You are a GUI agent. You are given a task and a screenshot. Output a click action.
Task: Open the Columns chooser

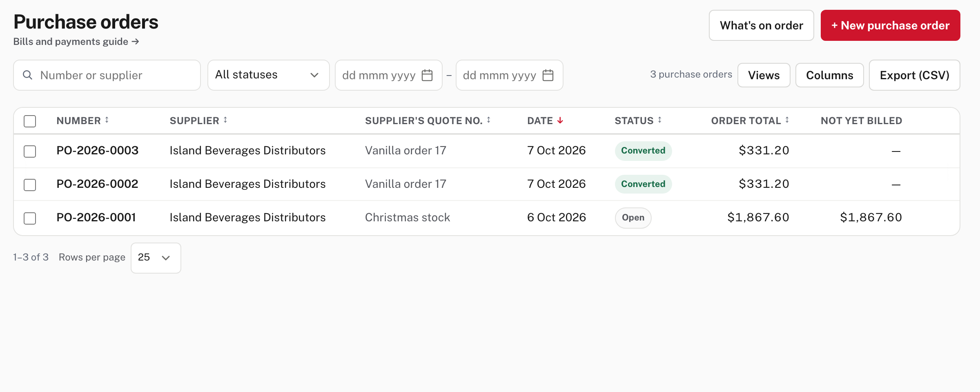click(829, 75)
